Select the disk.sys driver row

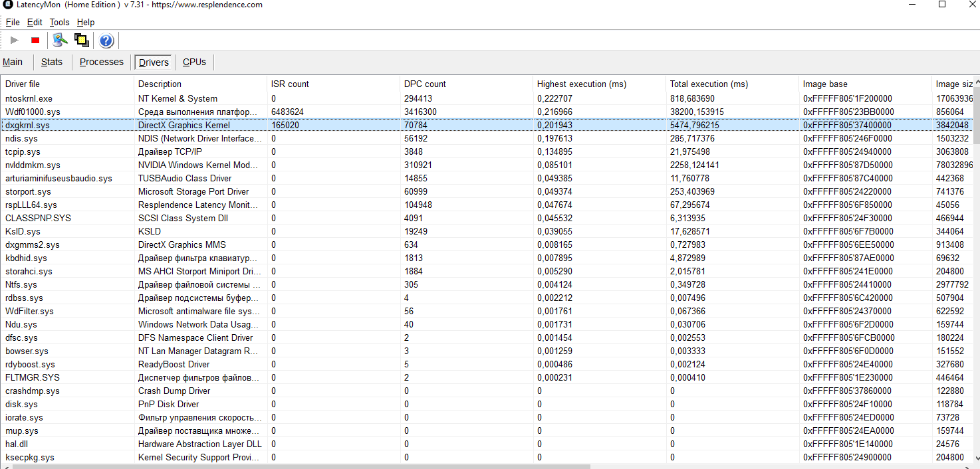487,404
